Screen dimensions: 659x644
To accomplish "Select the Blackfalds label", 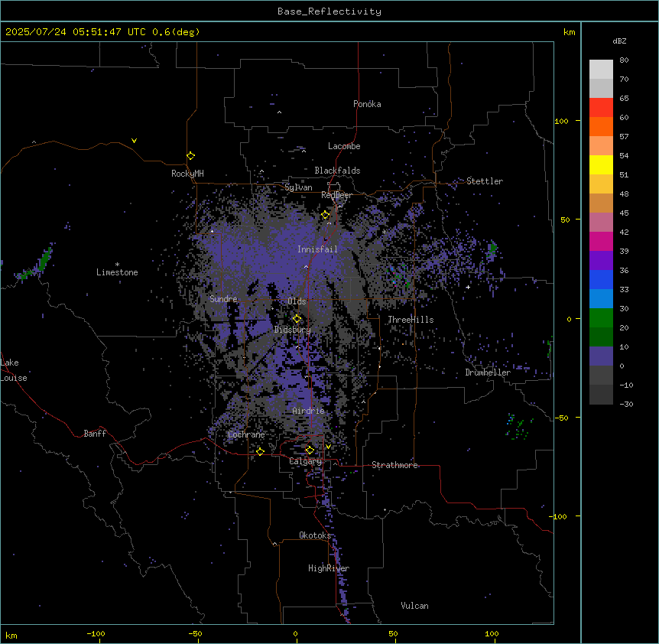I will [x=337, y=171].
